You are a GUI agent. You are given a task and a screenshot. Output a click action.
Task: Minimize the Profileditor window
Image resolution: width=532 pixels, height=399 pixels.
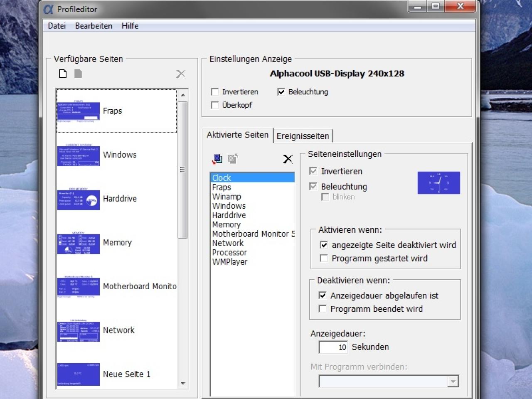pyautogui.click(x=418, y=6)
